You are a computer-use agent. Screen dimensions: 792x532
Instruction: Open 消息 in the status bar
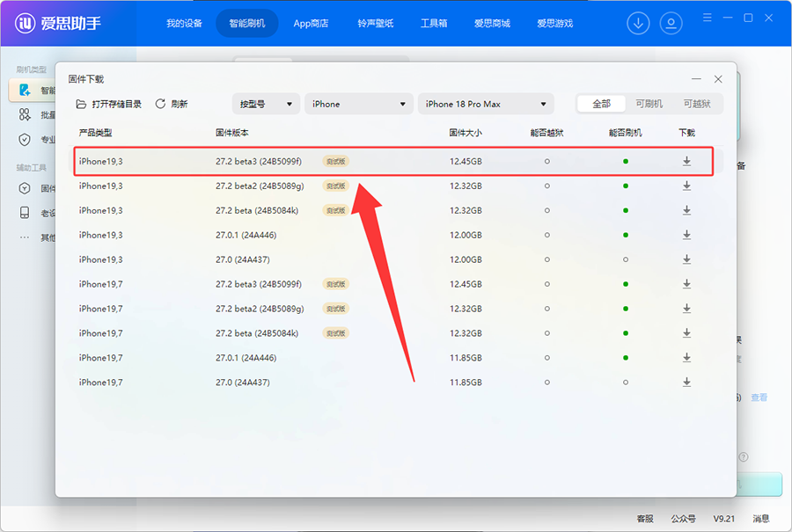pyautogui.click(x=761, y=519)
